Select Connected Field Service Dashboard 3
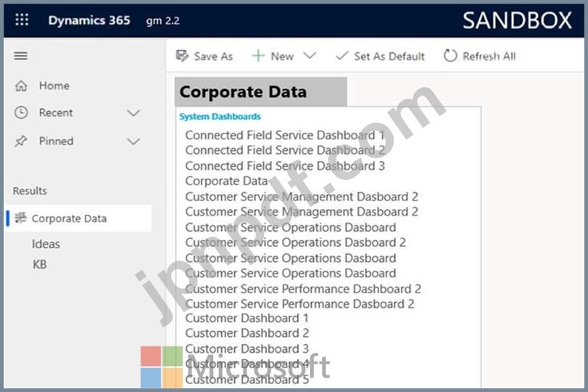 (285, 166)
